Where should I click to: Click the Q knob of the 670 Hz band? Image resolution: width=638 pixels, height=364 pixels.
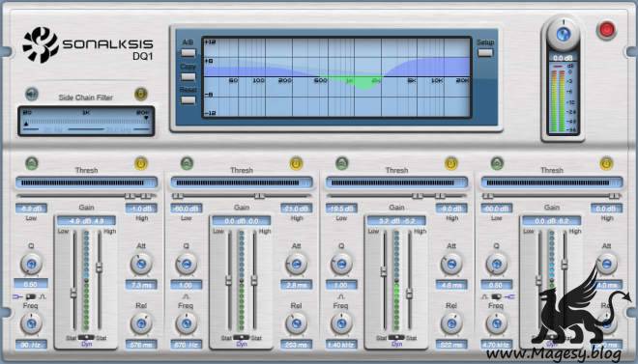coord(187,265)
